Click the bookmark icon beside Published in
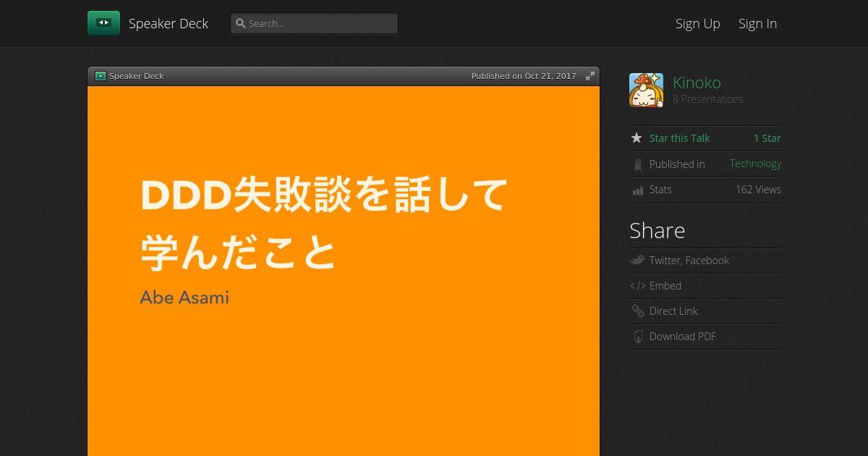The height and width of the screenshot is (456, 868). tap(637, 164)
